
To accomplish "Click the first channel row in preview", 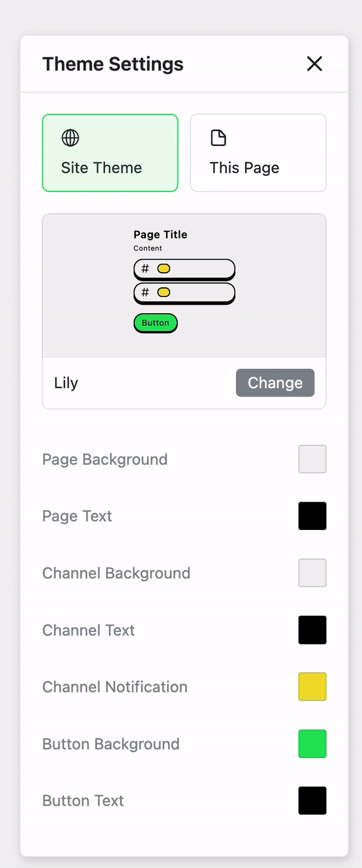I will click(184, 269).
